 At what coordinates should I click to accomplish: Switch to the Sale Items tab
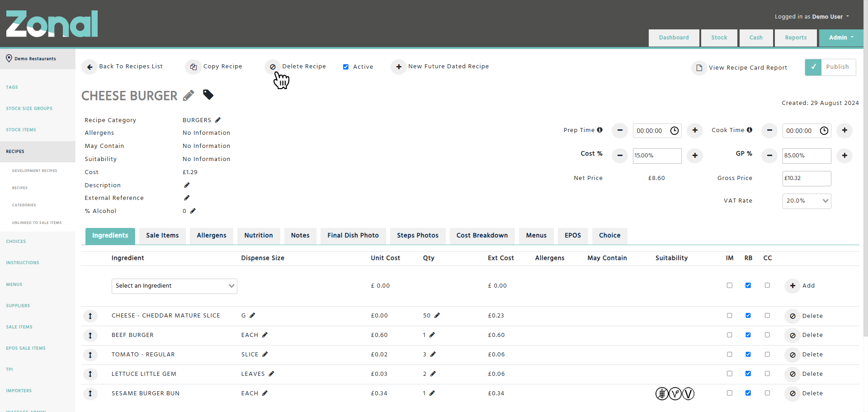tap(162, 236)
